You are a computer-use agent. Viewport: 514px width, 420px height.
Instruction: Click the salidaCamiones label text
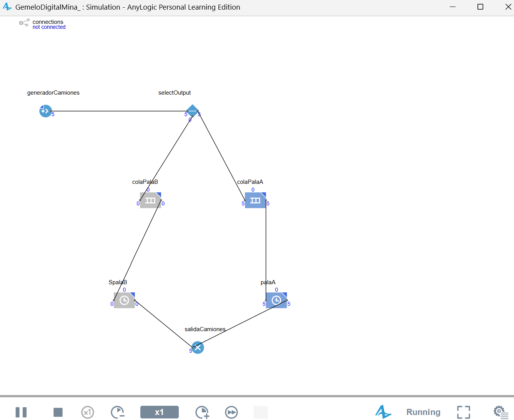(205, 329)
